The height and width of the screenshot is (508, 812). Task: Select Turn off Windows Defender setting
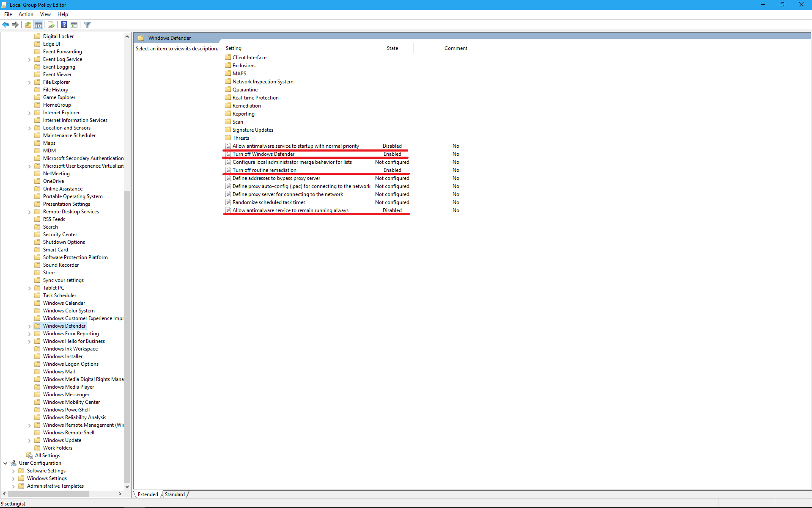coord(263,154)
